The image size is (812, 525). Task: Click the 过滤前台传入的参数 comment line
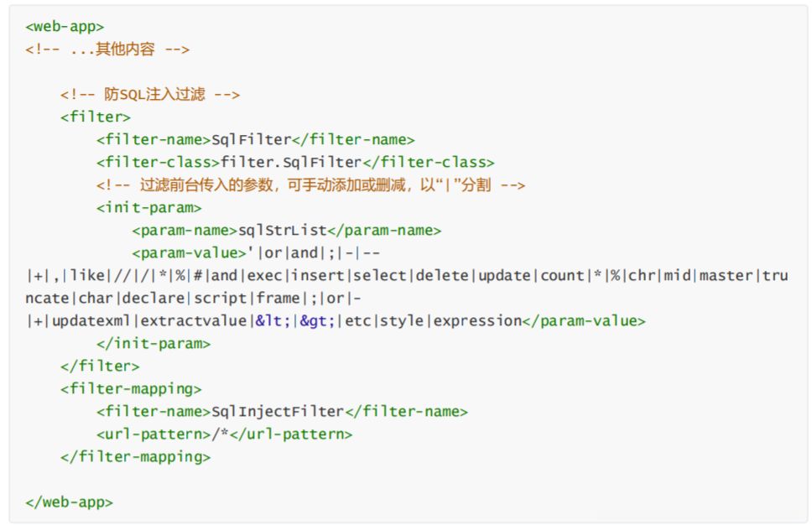click(x=310, y=185)
